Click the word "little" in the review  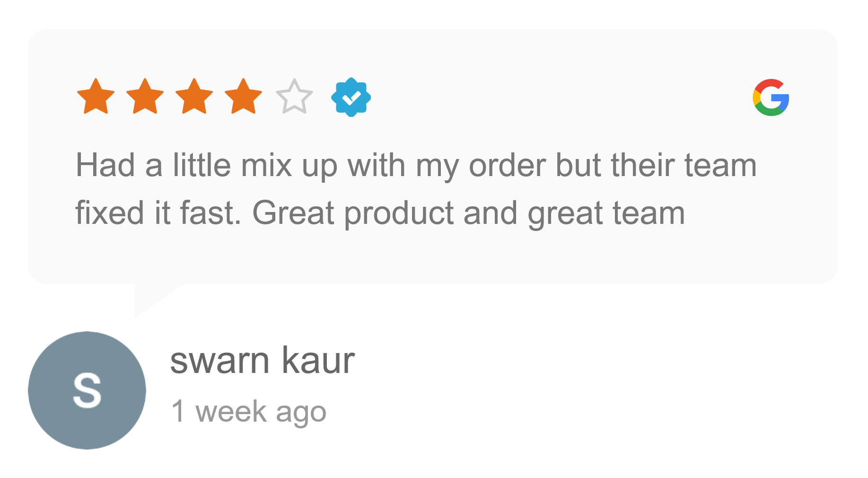click(202, 166)
